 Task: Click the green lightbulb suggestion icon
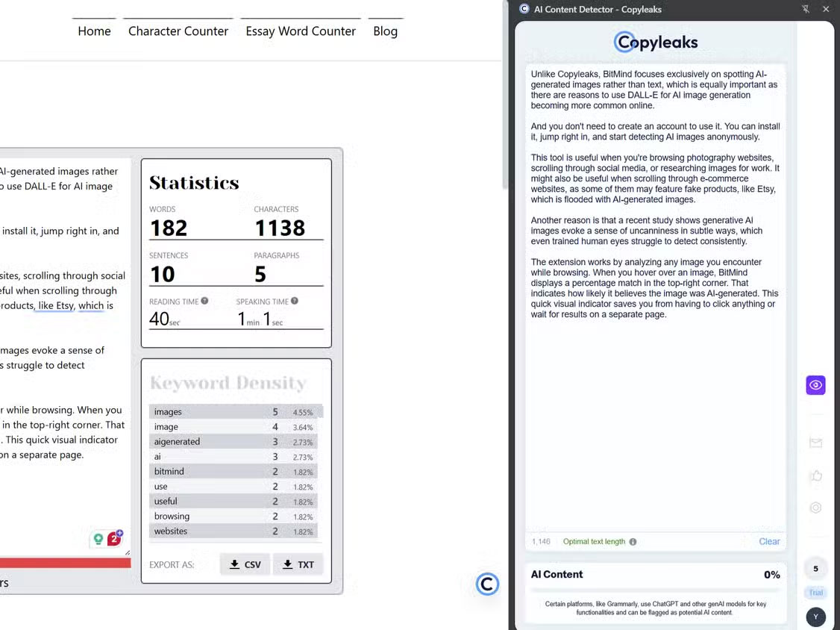click(x=98, y=539)
